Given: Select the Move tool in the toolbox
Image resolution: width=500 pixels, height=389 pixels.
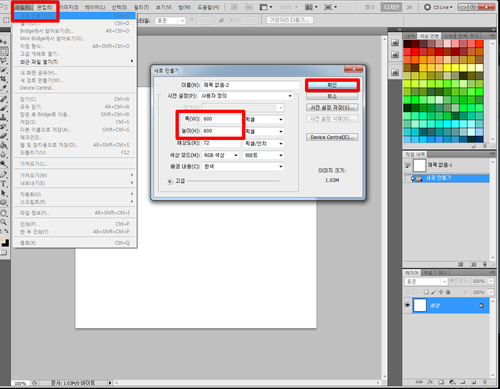Looking at the screenshot, I should tap(3, 42).
